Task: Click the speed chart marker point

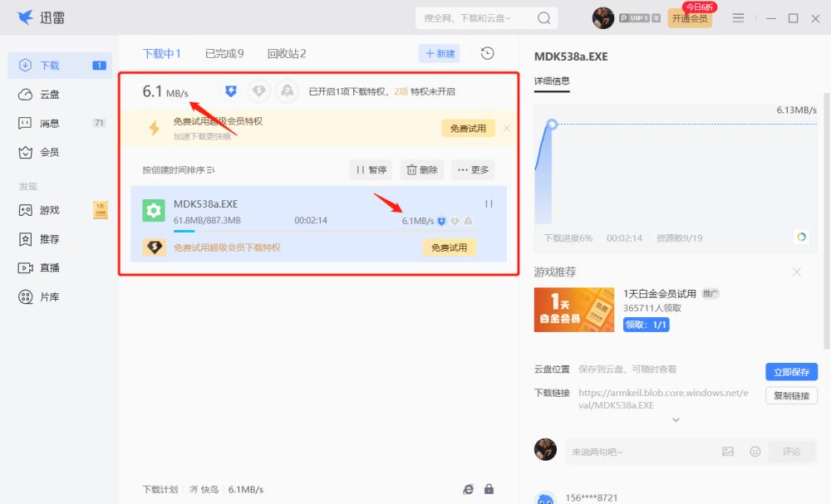Action: pos(552,124)
